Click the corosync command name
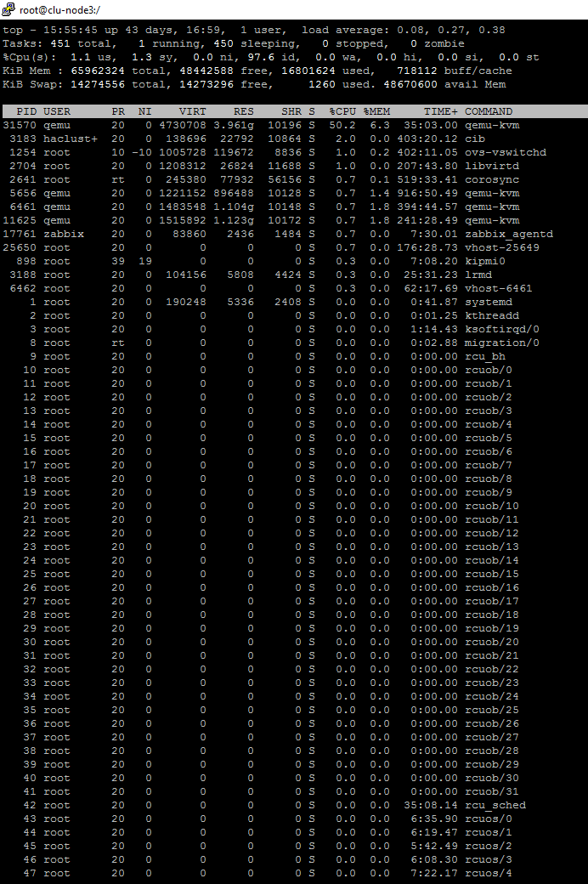The height and width of the screenshot is (884, 588). click(x=492, y=179)
